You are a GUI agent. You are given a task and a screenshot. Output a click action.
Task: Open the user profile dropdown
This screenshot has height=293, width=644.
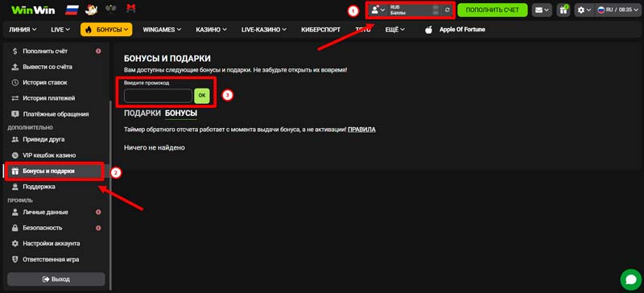point(378,10)
